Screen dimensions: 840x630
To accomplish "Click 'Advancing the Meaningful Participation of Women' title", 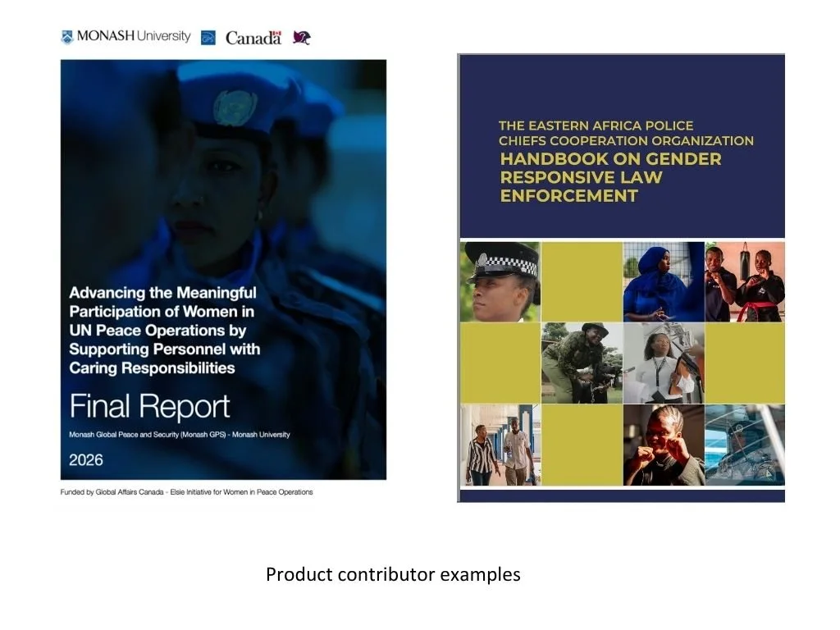I will tap(164, 330).
